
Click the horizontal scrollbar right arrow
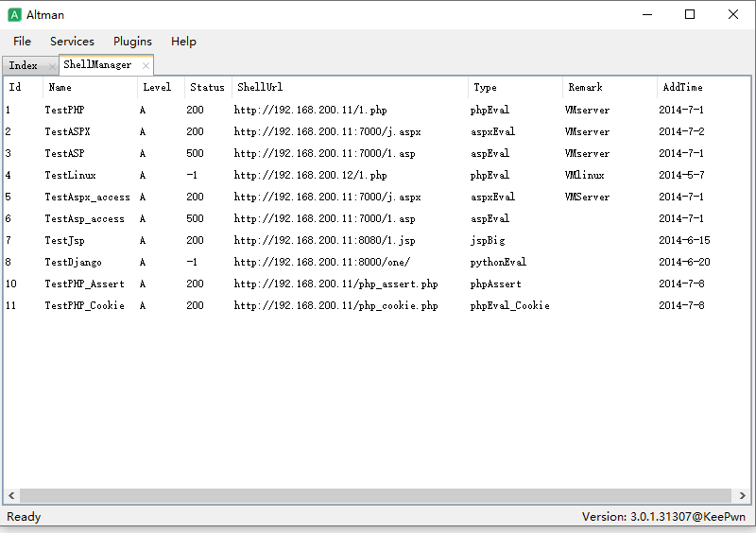(744, 496)
